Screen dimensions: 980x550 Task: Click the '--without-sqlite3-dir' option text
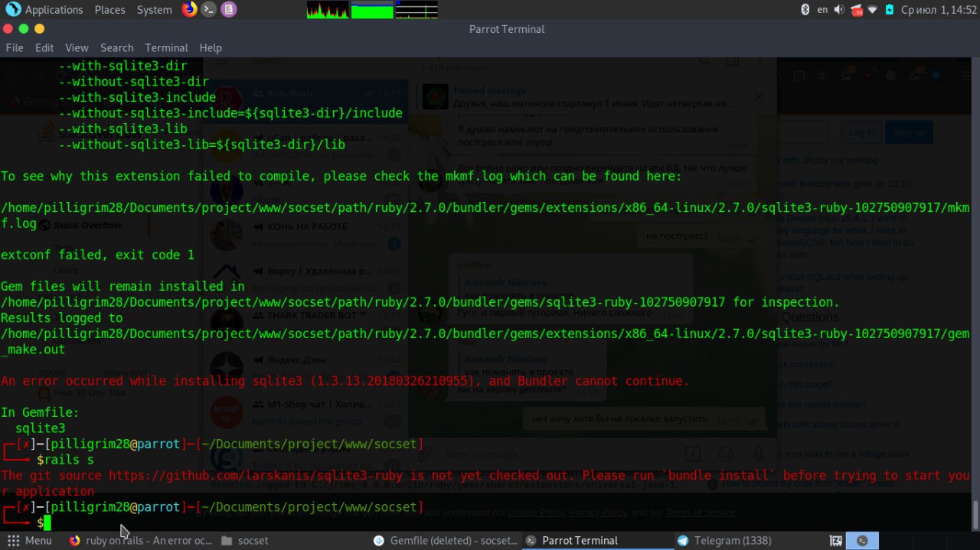click(x=133, y=82)
